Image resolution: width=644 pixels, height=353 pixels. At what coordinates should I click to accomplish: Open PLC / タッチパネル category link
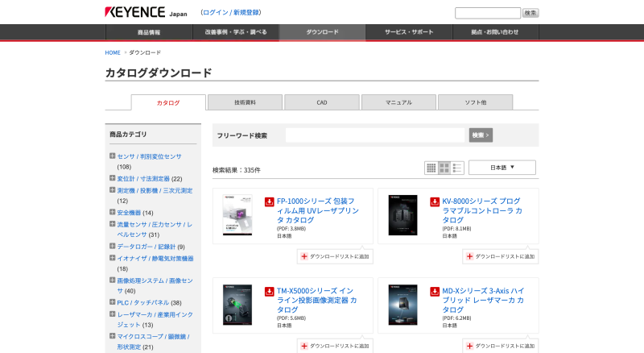(143, 302)
